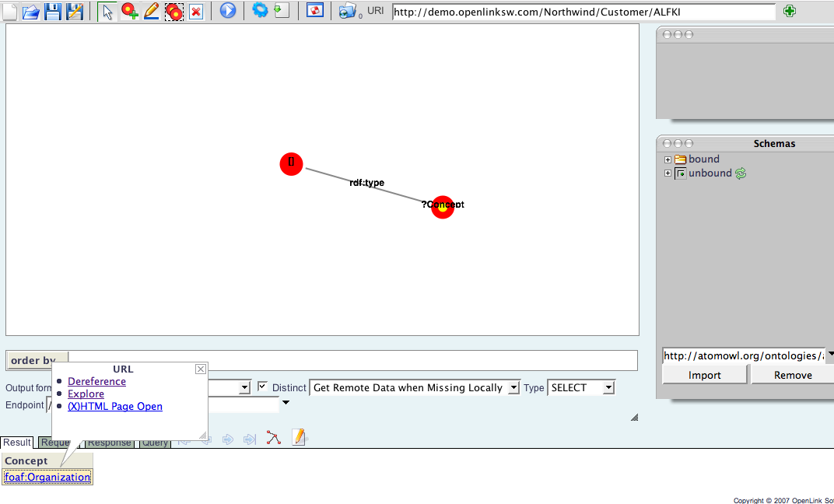
Task: Switch to the Result tab
Action: (x=16, y=443)
